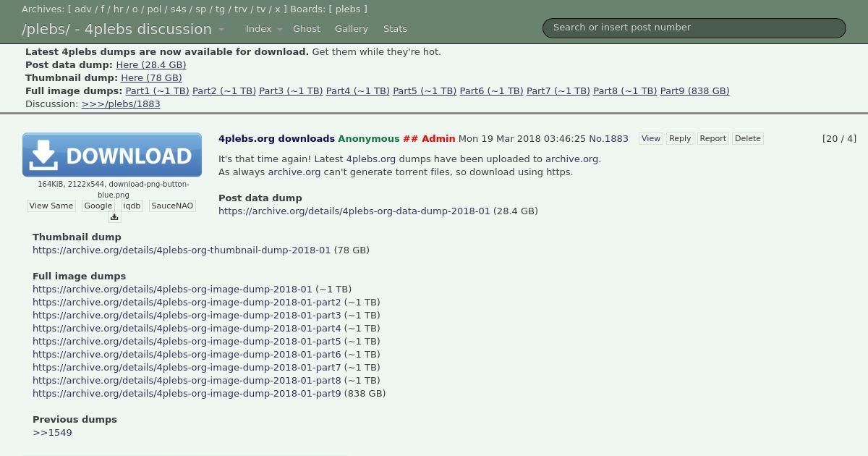Open the image-dump-2018-01-part6 URL
This screenshot has width=868, height=456.
pyautogui.click(x=187, y=355)
